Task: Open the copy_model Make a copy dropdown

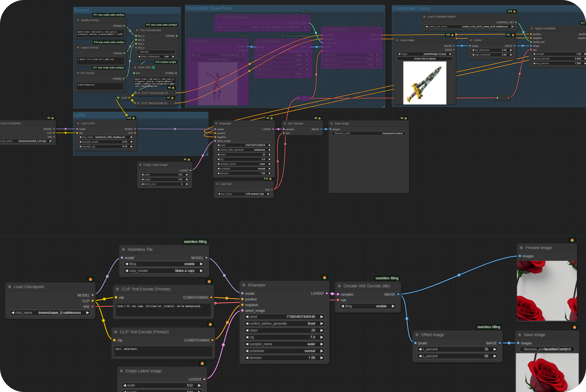Action: click(164, 271)
